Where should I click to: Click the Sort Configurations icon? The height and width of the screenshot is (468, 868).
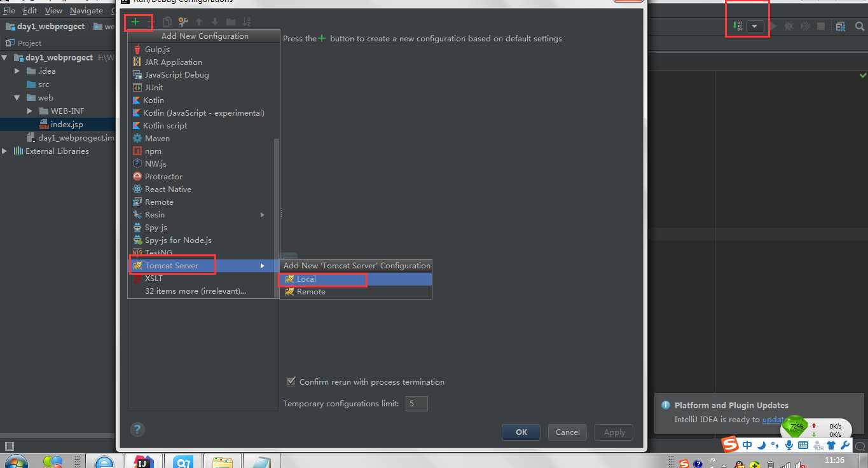coord(247,22)
